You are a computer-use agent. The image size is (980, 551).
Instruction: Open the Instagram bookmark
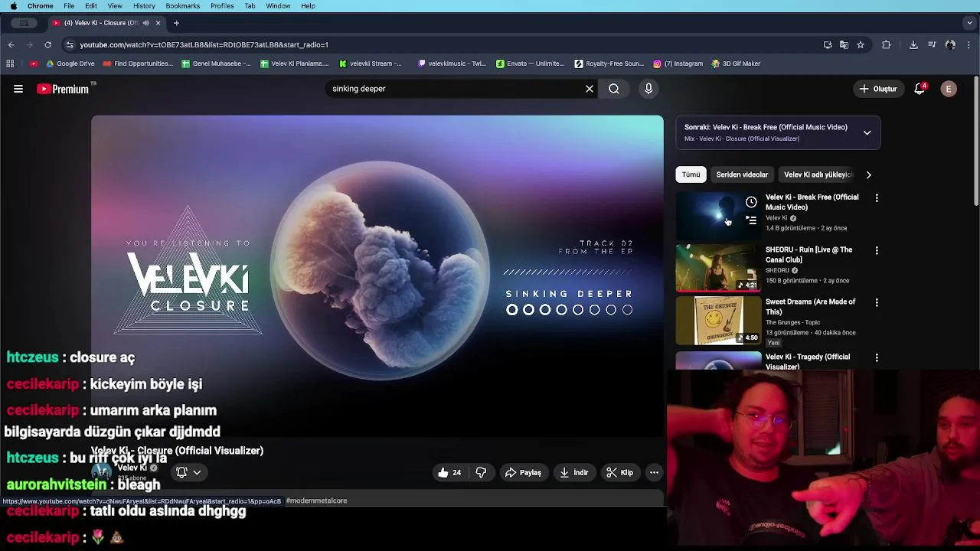click(x=678, y=64)
